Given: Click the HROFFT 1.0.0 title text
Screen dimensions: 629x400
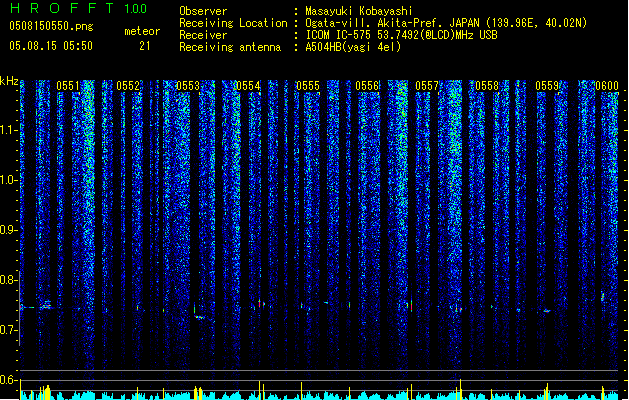Looking at the screenshot, I should [79, 8].
